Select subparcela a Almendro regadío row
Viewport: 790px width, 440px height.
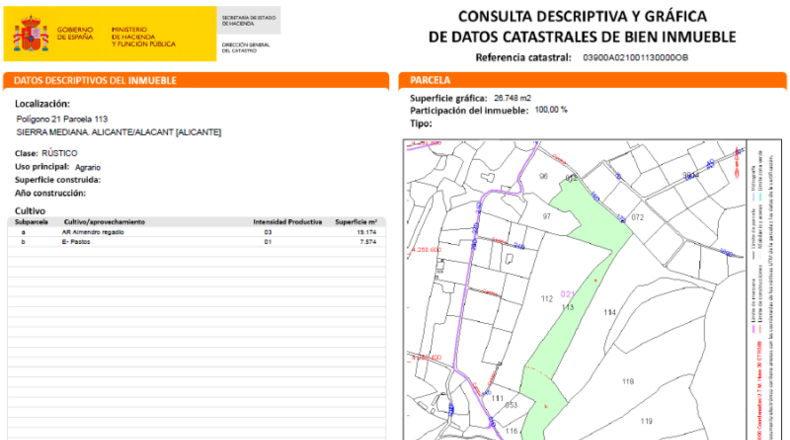tap(196, 232)
